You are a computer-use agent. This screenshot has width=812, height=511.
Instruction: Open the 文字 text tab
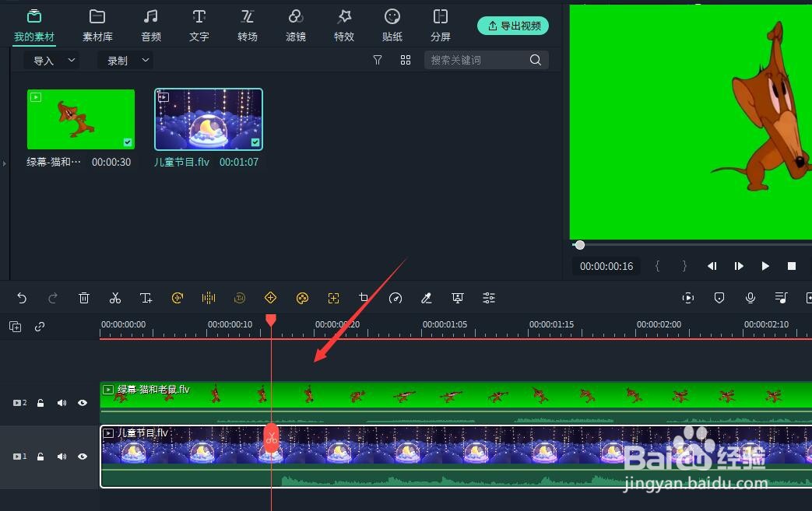[x=199, y=26]
